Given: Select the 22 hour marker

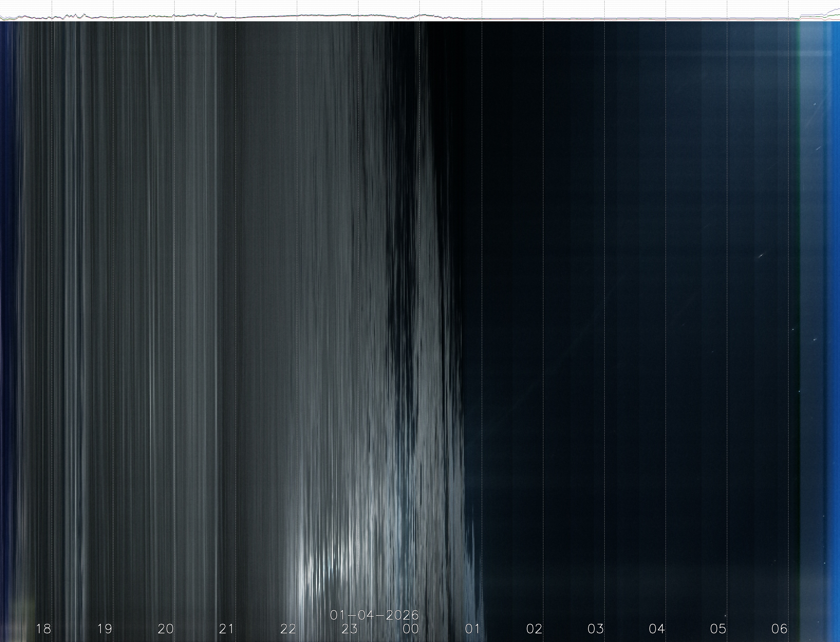Looking at the screenshot, I should coord(288,629).
